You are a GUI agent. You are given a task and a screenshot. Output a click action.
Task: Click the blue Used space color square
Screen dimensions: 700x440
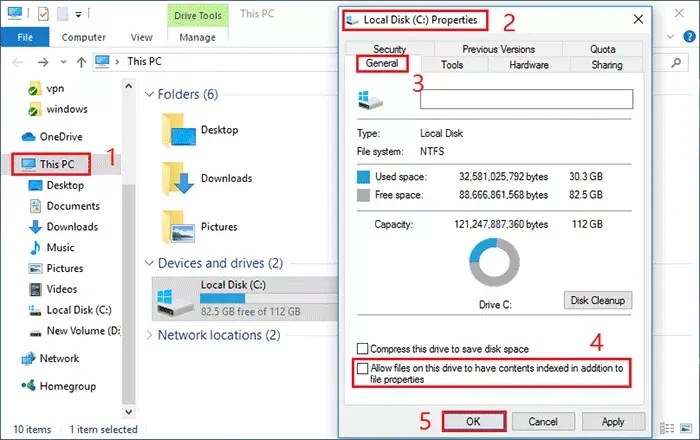pyautogui.click(x=363, y=177)
